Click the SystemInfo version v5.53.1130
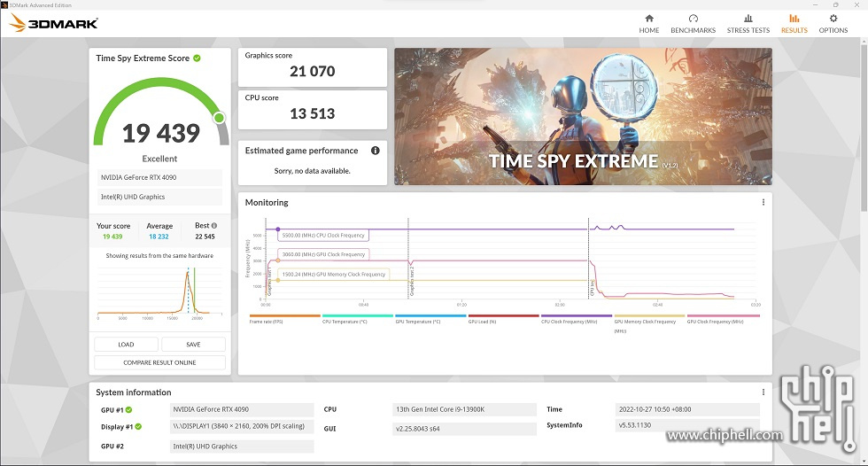The width and height of the screenshot is (868, 466). pyautogui.click(x=687, y=425)
